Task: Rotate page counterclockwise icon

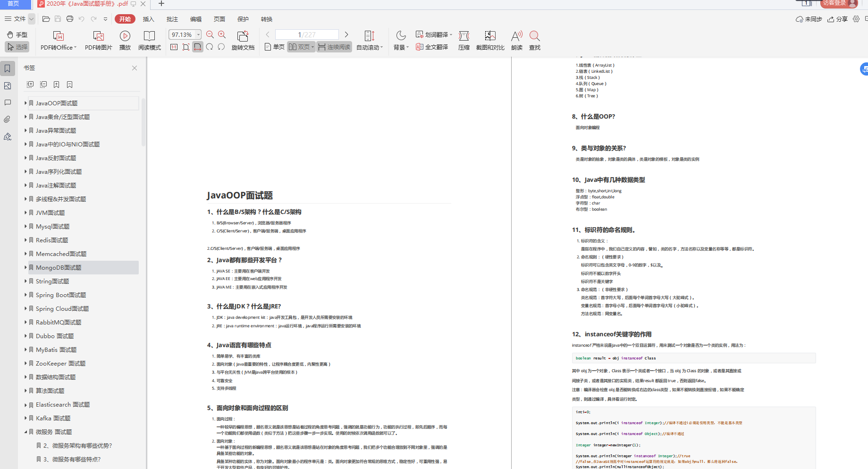Action: 221,47
